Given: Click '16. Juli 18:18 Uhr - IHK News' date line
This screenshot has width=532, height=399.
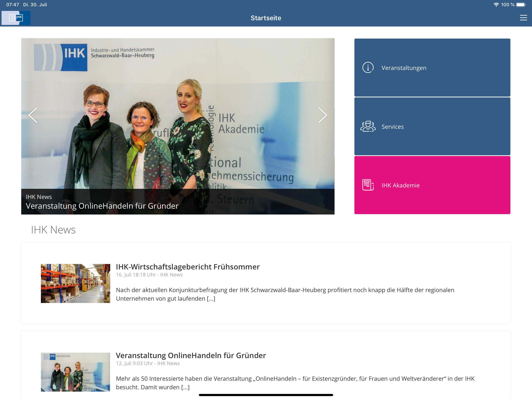Looking at the screenshot, I should click(149, 275).
